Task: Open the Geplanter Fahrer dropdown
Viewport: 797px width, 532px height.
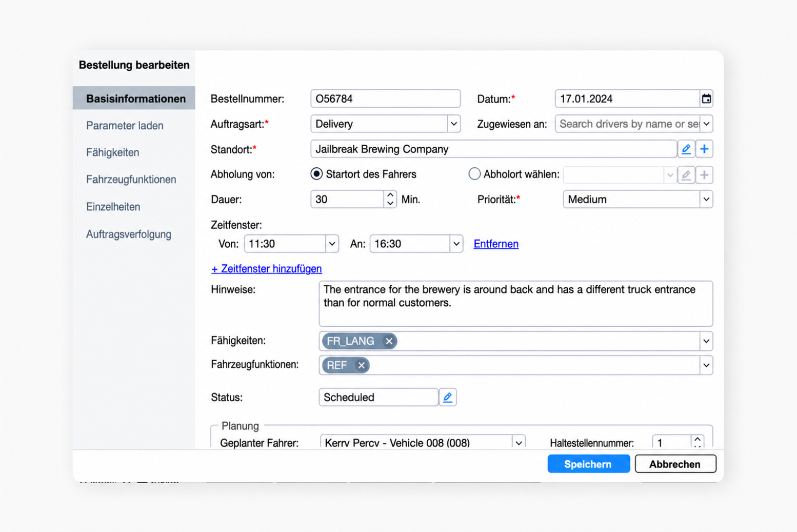Action: 519,443
